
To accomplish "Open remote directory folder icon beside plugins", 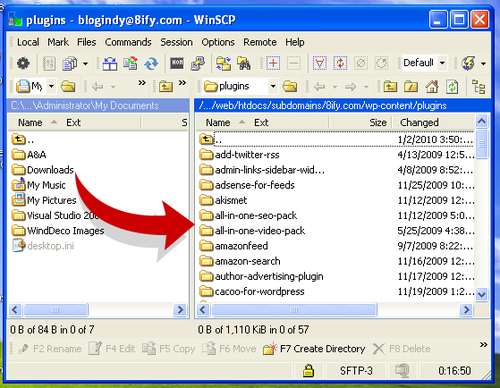I will pos(290,87).
